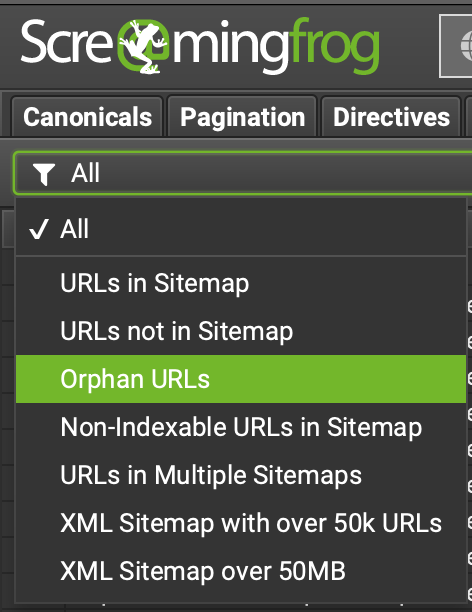Select the Orphan URLs filter
472x612 pixels.
(x=241, y=379)
